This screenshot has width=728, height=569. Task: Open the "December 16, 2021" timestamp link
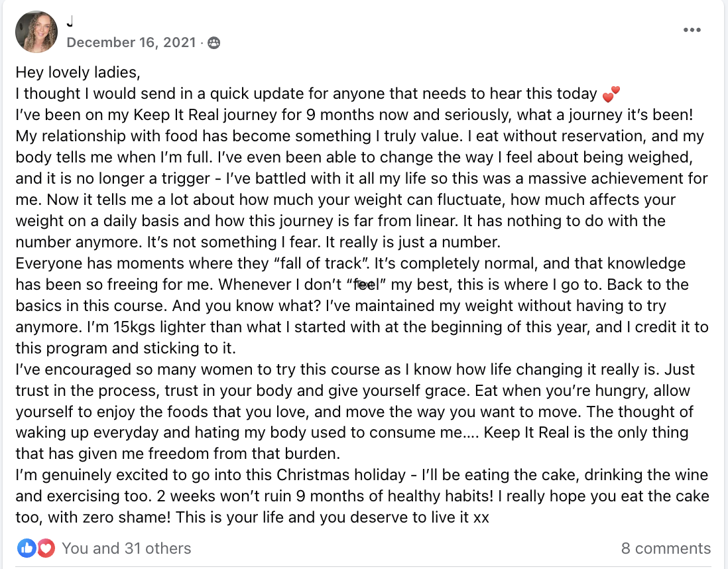131,42
